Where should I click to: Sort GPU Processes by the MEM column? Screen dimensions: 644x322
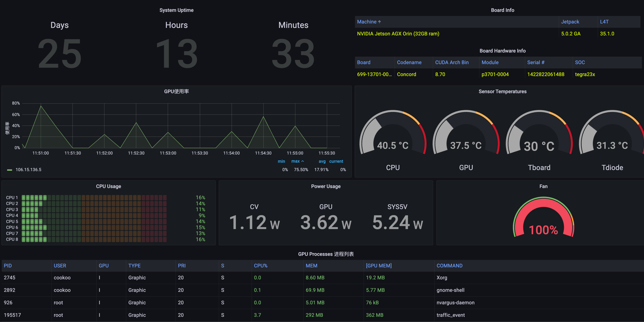coord(311,266)
